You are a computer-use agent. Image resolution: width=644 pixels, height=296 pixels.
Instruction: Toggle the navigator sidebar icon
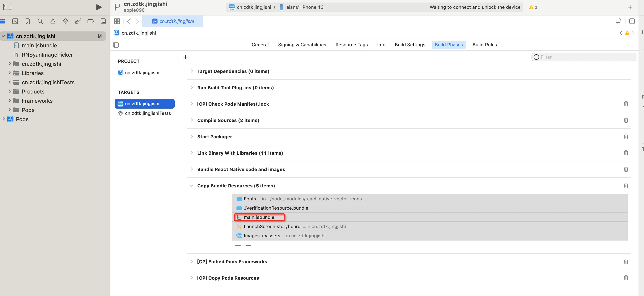click(x=7, y=7)
